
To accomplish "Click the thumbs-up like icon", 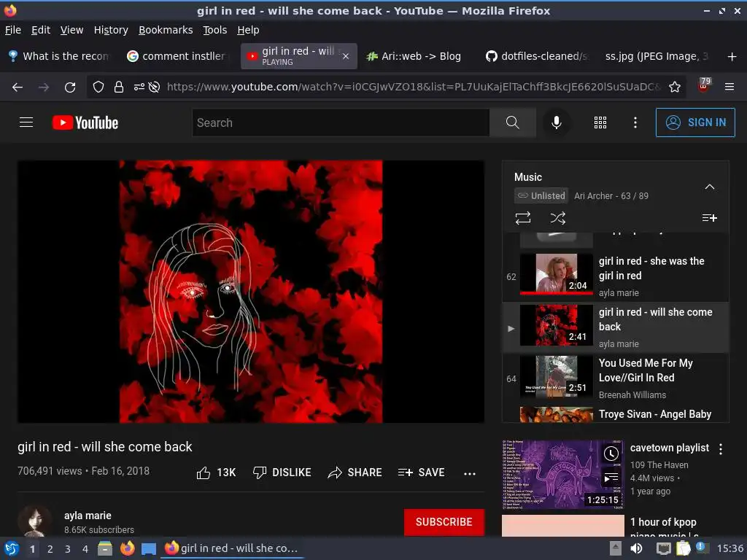I will tap(204, 472).
